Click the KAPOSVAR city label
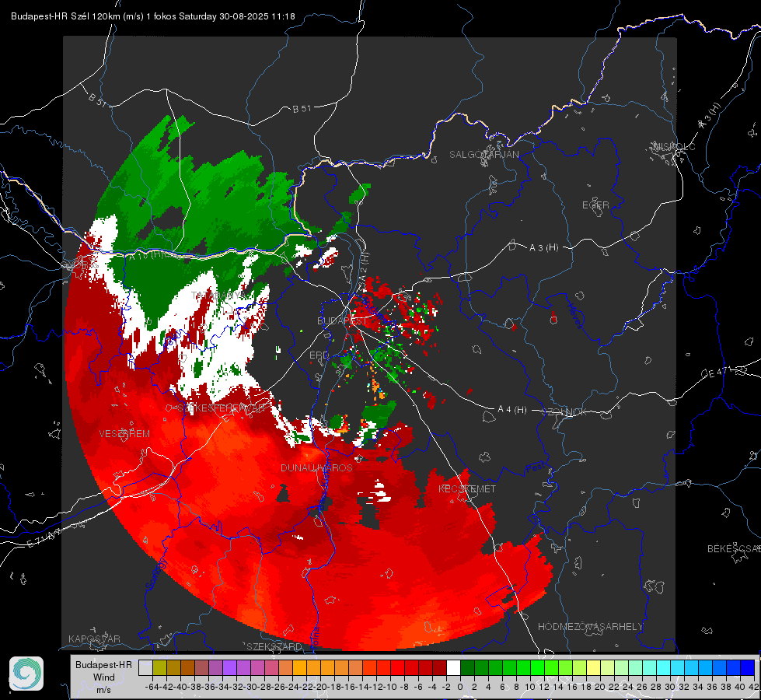Screen dimensions: 761x700 pyautogui.click(x=94, y=639)
